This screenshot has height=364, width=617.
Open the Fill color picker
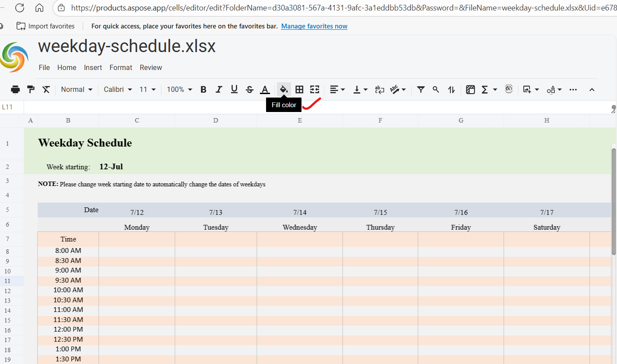tap(284, 90)
